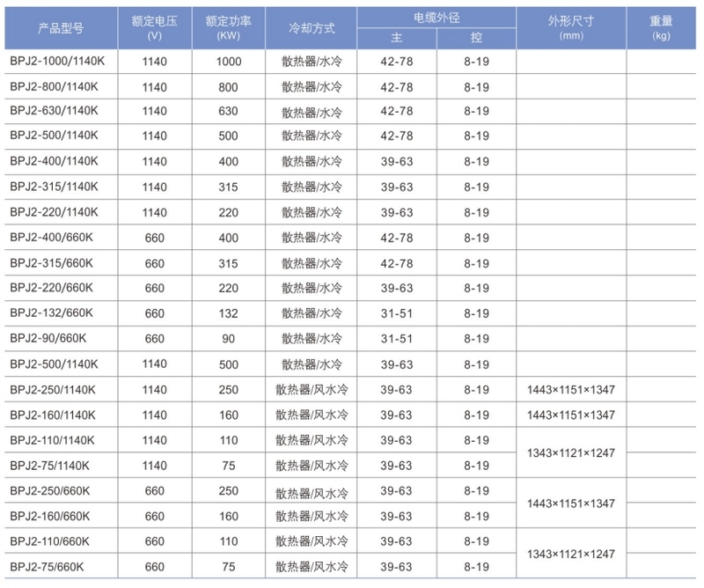Click the rated power value 90
704x588 pixels.
click(228, 339)
